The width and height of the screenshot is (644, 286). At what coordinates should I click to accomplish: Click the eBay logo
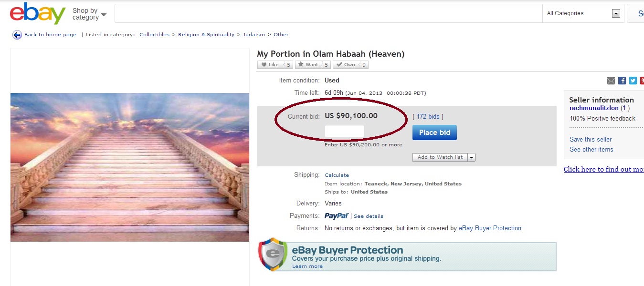[x=37, y=13]
